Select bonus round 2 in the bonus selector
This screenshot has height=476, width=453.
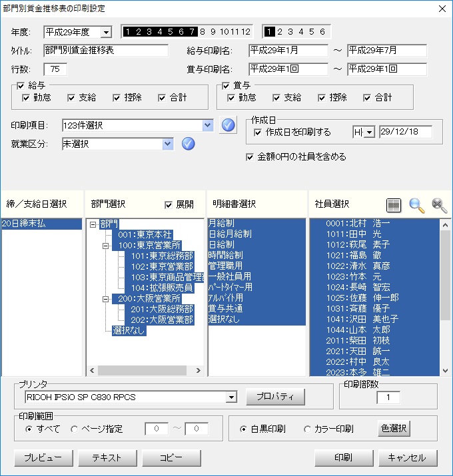(x=280, y=31)
